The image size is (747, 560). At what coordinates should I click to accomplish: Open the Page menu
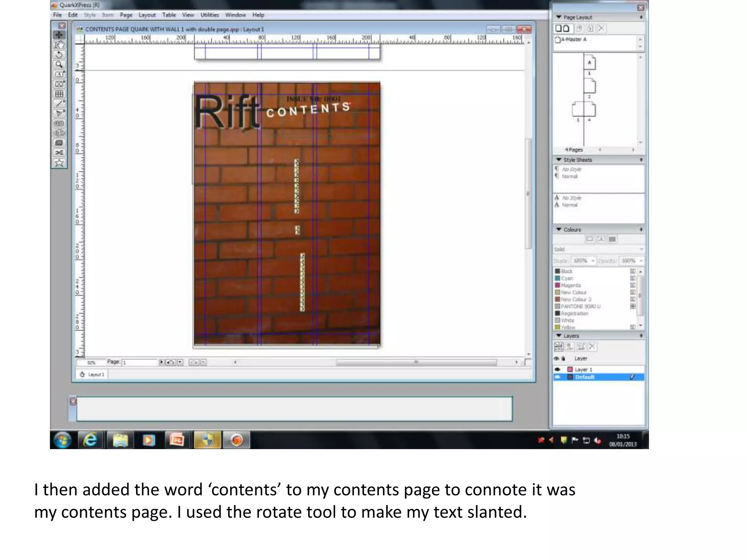(126, 15)
